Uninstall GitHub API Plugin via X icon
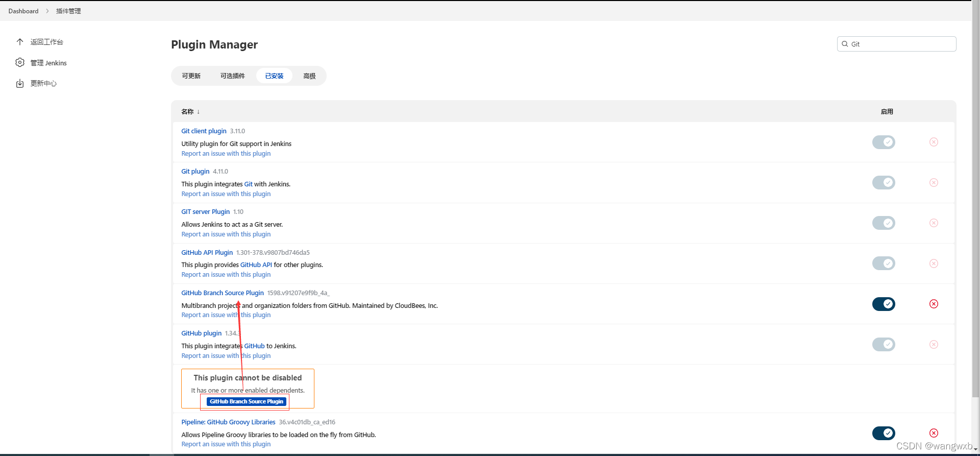The image size is (980, 456). click(x=934, y=263)
